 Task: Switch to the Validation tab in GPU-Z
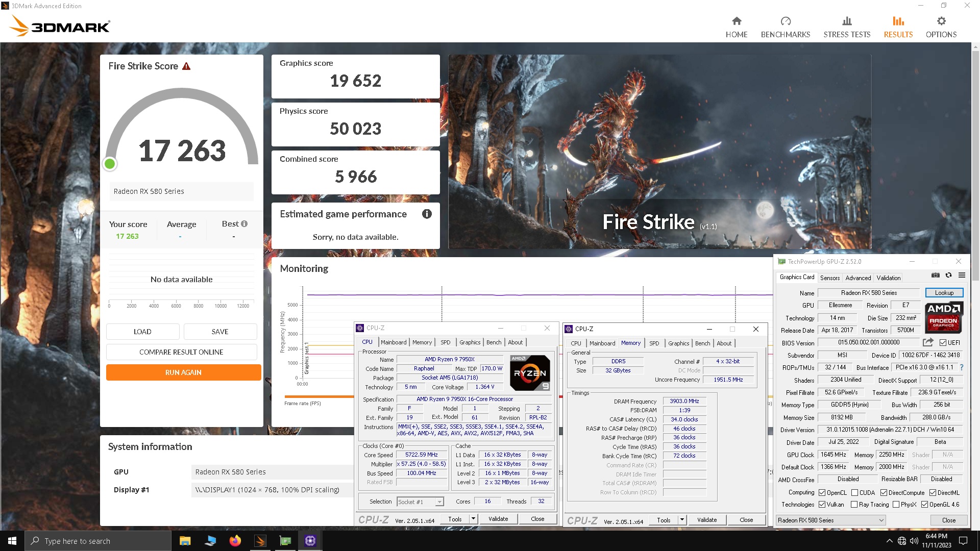coord(888,278)
